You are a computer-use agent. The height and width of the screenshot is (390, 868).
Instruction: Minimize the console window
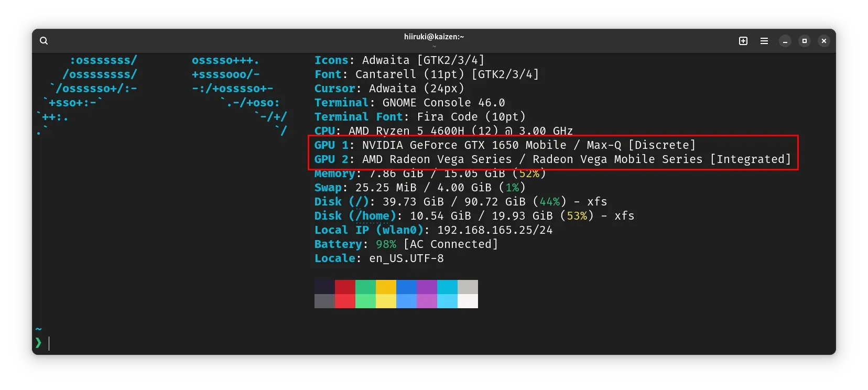785,41
